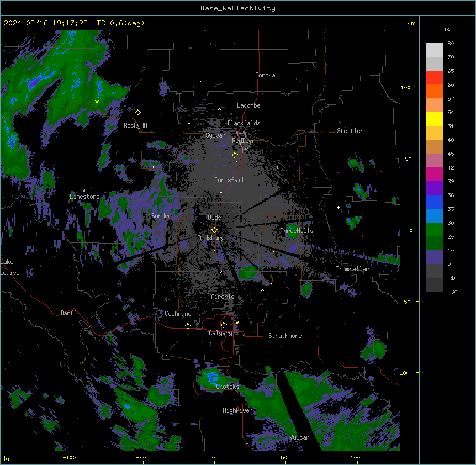Click the yellow marker south of RedDeer
The width and height of the screenshot is (476, 465).
[x=235, y=155]
